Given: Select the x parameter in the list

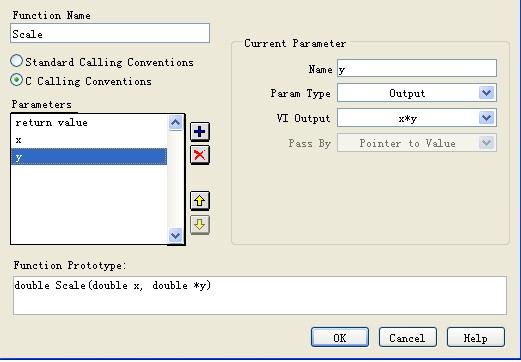Looking at the screenshot, I should (89, 140).
